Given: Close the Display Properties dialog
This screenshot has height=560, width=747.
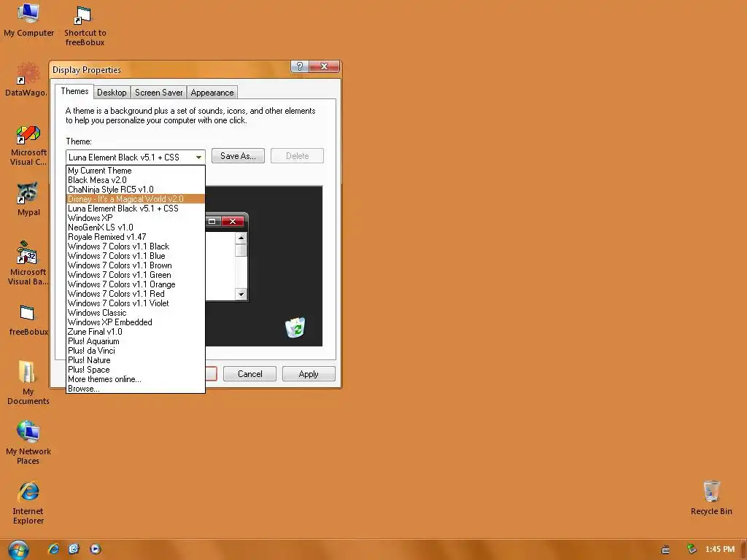Looking at the screenshot, I should [324, 66].
